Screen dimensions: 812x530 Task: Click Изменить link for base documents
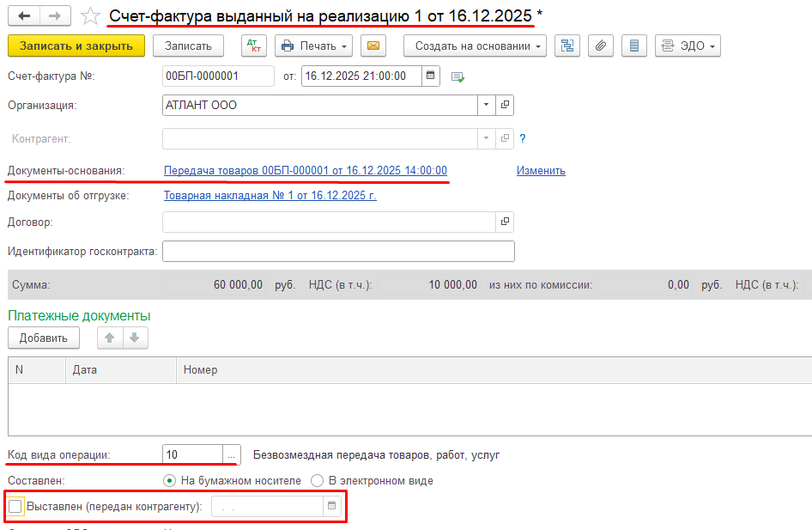point(541,171)
